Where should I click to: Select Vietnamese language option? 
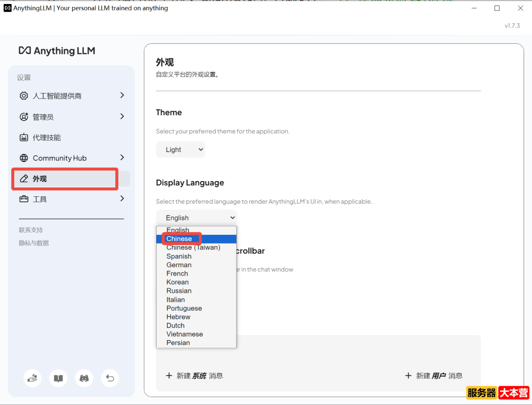(197, 334)
